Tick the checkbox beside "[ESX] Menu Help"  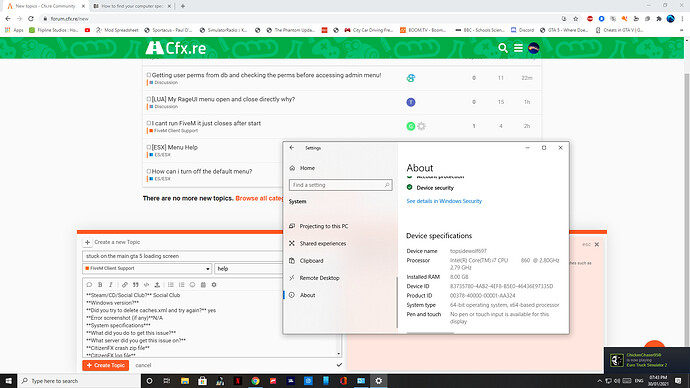[149, 147]
